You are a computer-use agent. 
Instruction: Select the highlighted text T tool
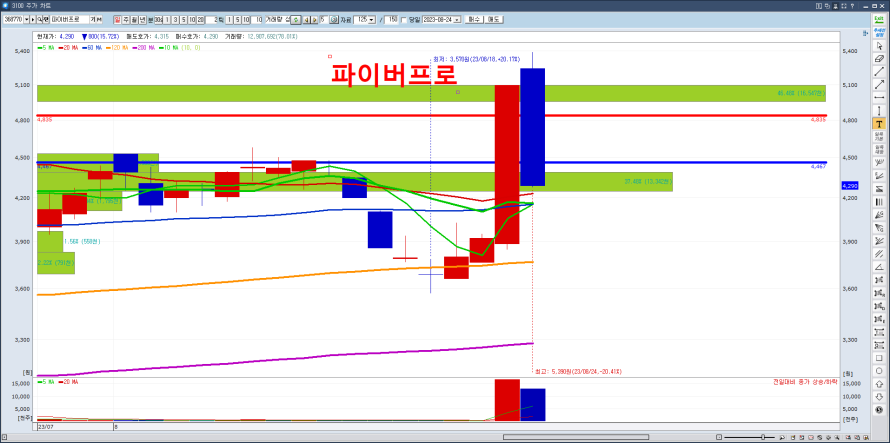879,124
